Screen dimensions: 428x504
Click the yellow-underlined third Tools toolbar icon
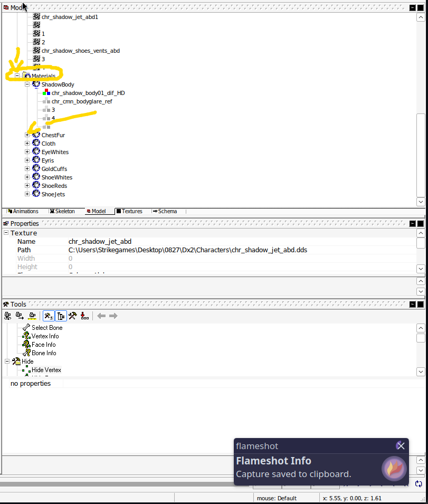tap(32, 316)
